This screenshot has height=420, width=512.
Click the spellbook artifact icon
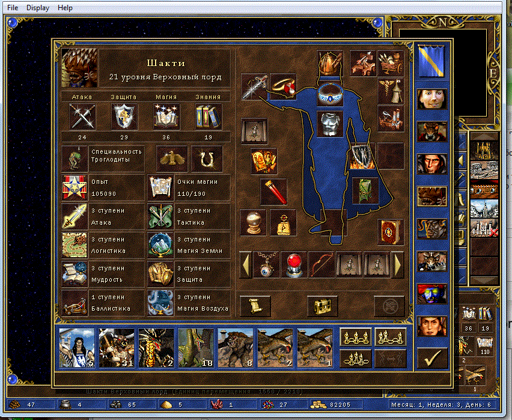(x=391, y=232)
